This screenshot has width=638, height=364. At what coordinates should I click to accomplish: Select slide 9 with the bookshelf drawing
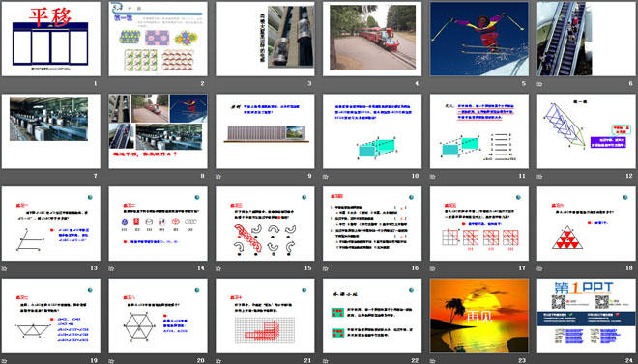pyautogui.click(x=265, y=131)
